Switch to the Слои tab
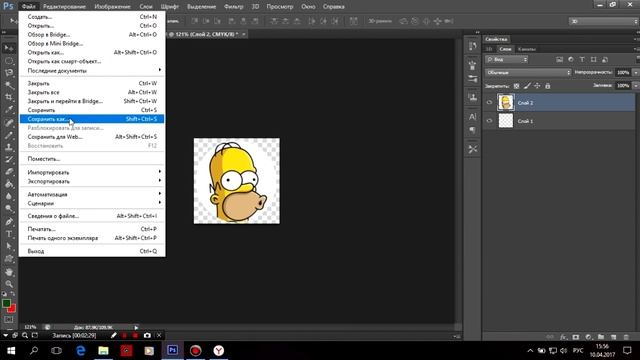 point(505,49)
